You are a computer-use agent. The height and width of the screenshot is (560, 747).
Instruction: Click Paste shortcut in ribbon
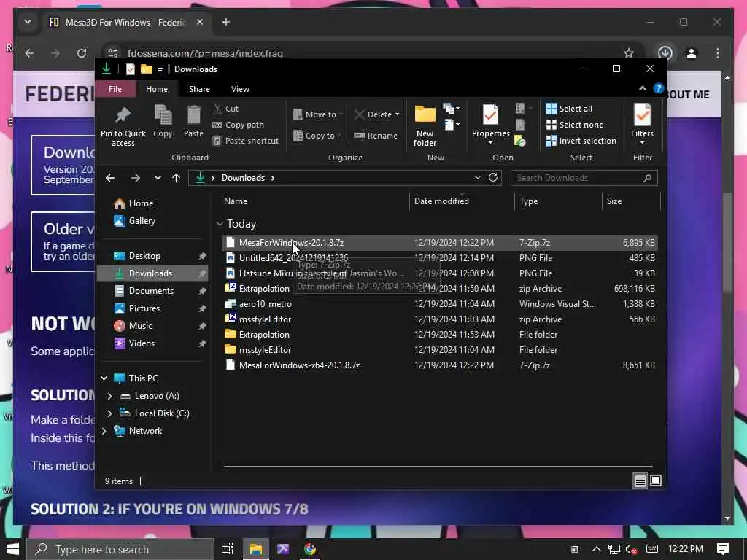245,141
